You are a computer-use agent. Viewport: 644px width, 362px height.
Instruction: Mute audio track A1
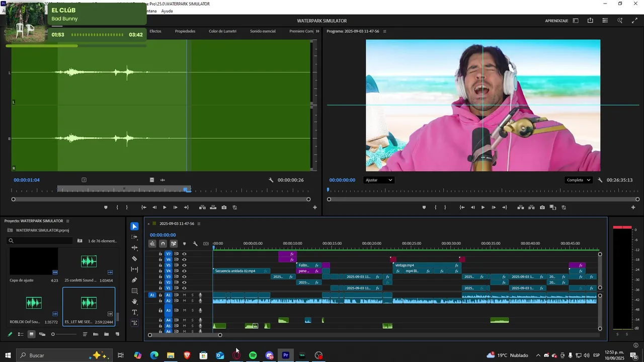(184, 295)
